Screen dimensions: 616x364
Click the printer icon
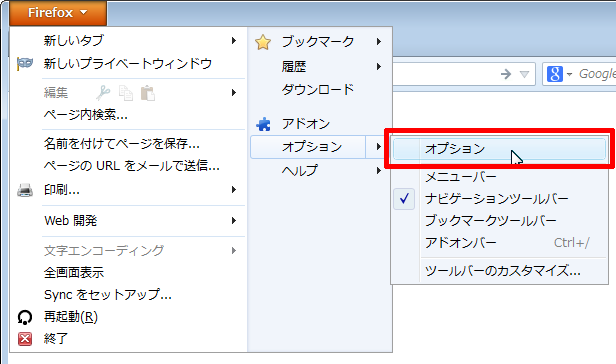(25, 190)
